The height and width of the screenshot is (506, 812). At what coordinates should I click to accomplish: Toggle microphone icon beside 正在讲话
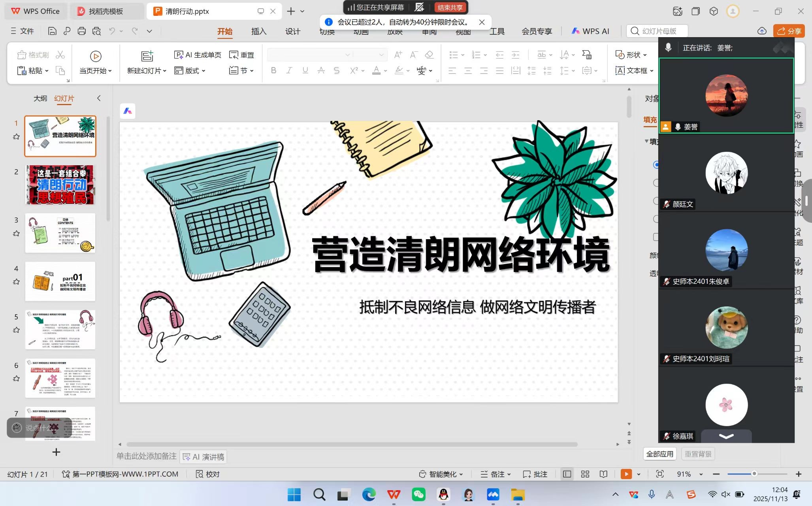[668, 47]
